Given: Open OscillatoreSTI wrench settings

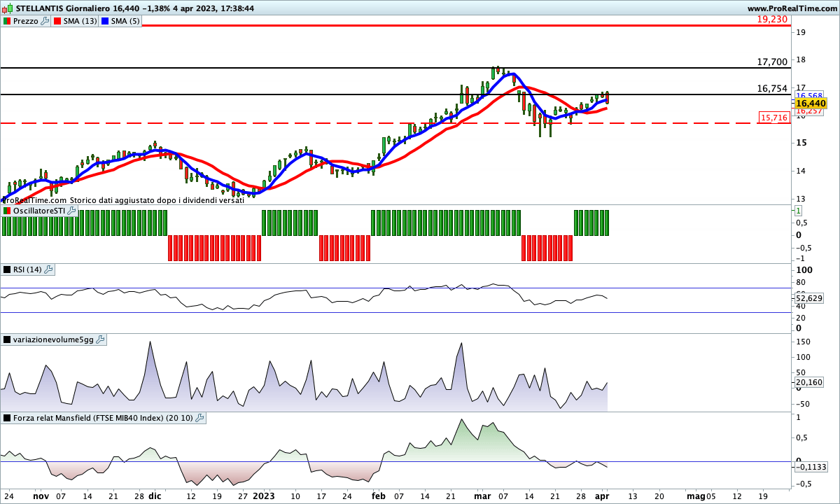Looking at the screenshot, I should [72, 210].
